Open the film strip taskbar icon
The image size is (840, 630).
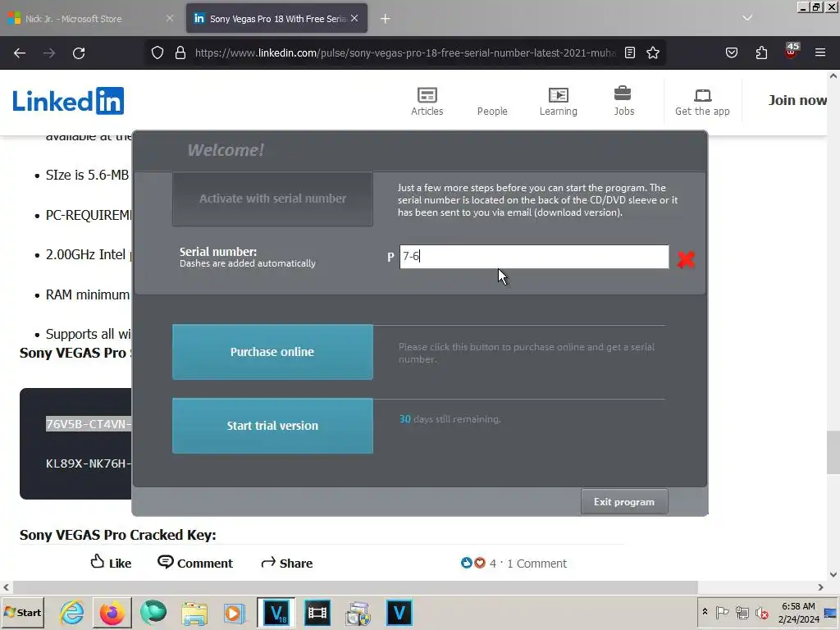317,613
